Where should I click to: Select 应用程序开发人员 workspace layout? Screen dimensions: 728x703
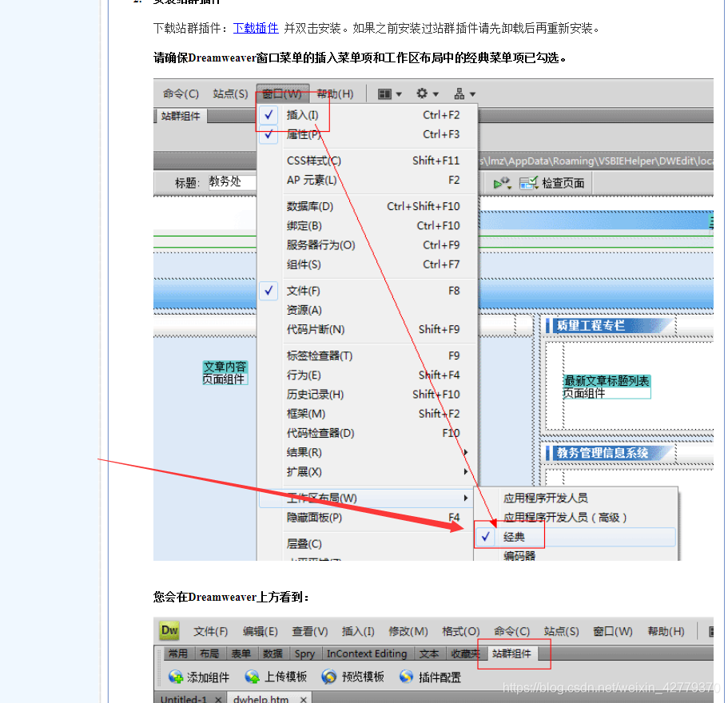(575, 498)
